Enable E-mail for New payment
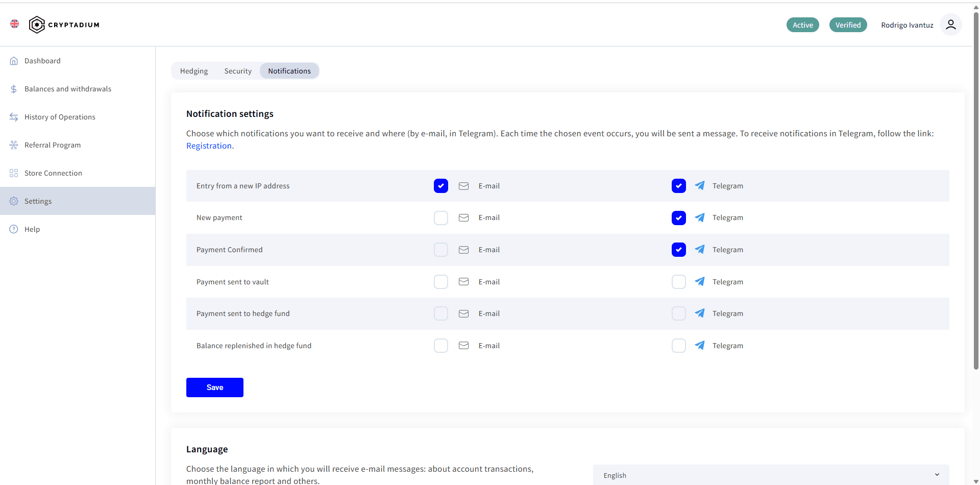 tap(441, 218)
